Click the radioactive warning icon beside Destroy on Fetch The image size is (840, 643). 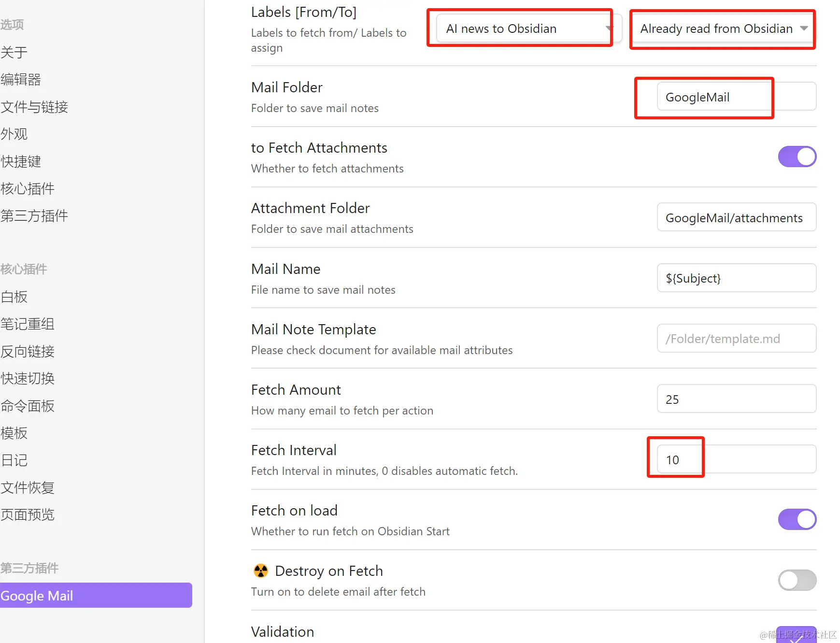[x=261, y=571]
